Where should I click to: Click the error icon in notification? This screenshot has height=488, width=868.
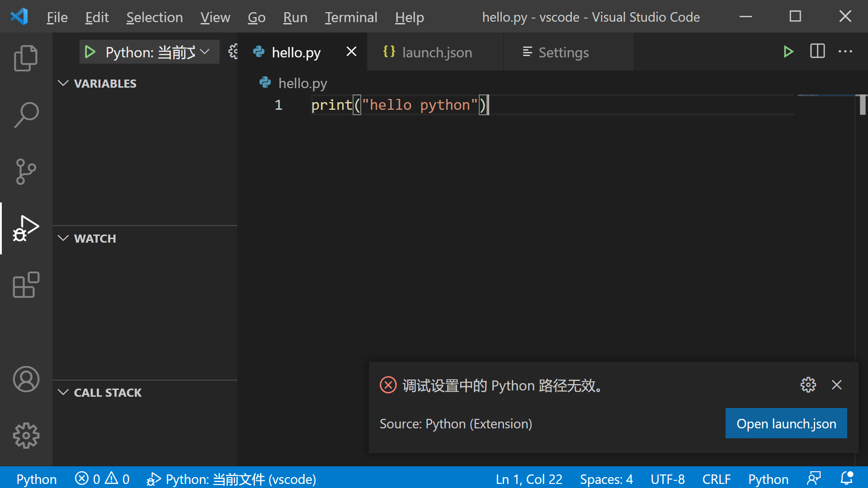(388, 385)
